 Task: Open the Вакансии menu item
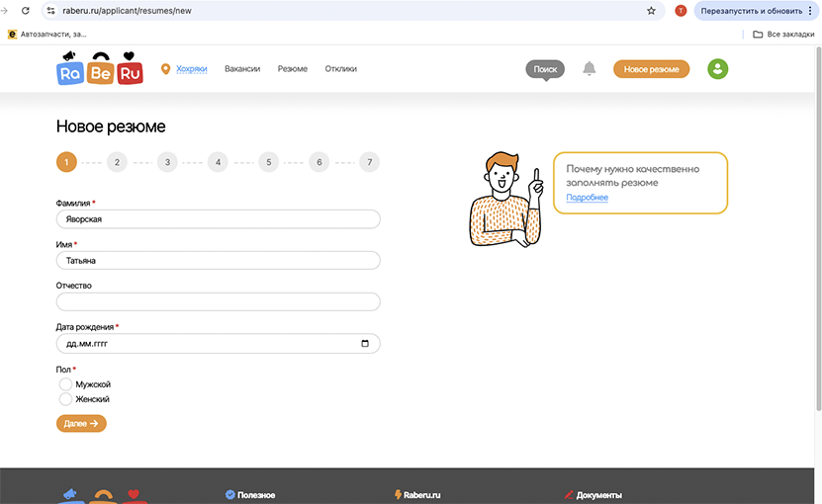point(242,69)
